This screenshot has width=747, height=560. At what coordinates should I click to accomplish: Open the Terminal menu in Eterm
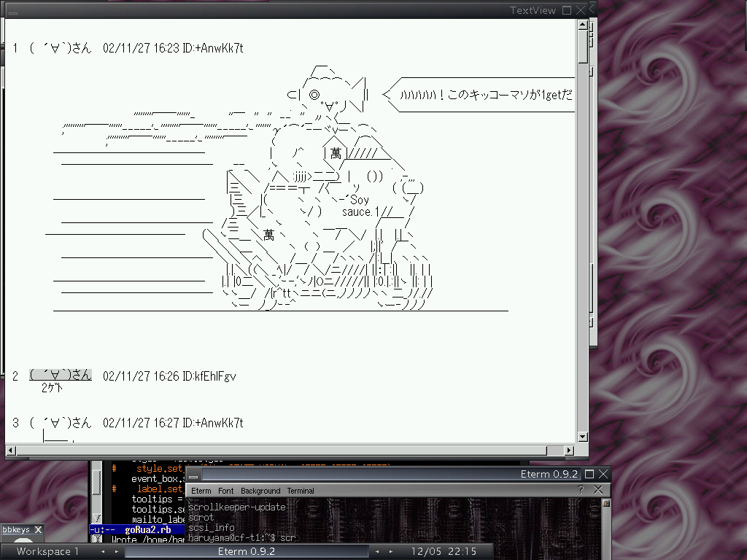(x=300, y=491)
